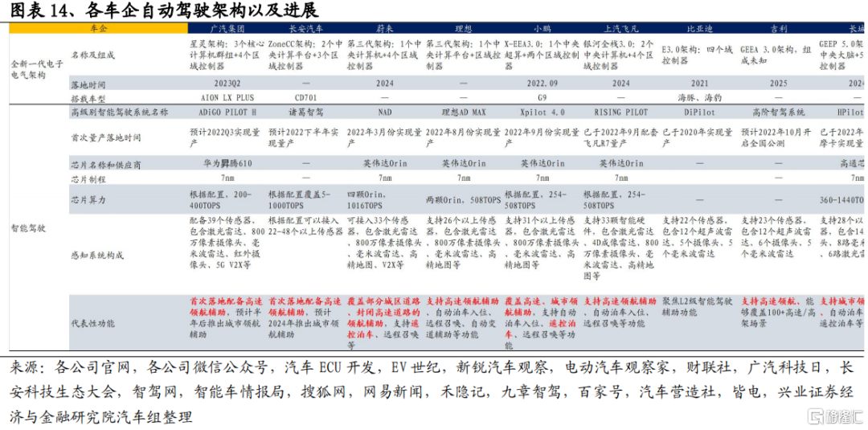This screenshot has width=868, height=430.
Task: Click the 来源 source note paragraph
Action: tap(433, 391)
